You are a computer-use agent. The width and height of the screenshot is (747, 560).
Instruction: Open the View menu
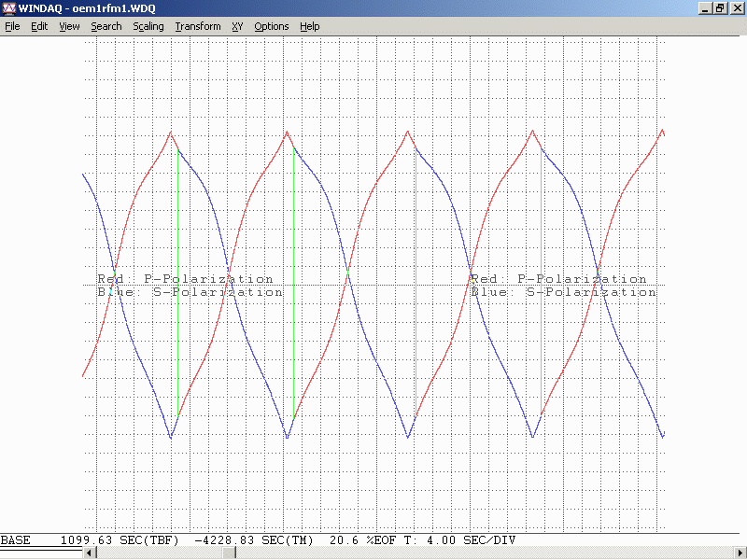(x=69, y=26)
